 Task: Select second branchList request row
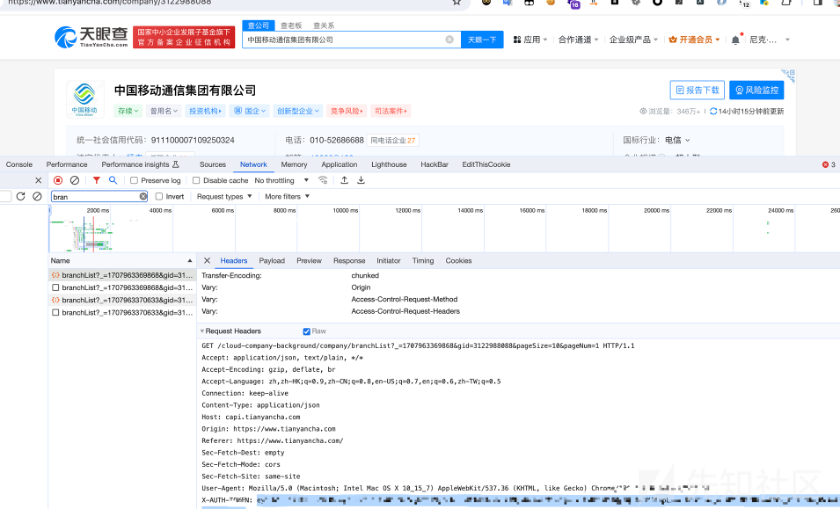tap(122, 288)
